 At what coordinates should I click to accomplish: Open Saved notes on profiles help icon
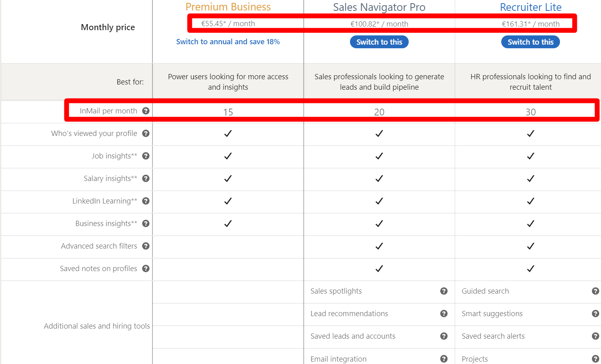pyautogui.click(x=146, y=268)
